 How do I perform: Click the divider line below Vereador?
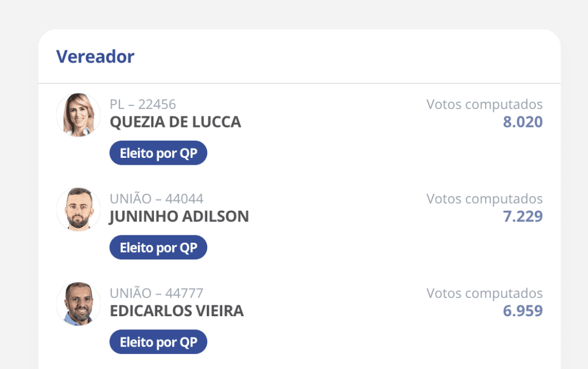tap(300, 83)
